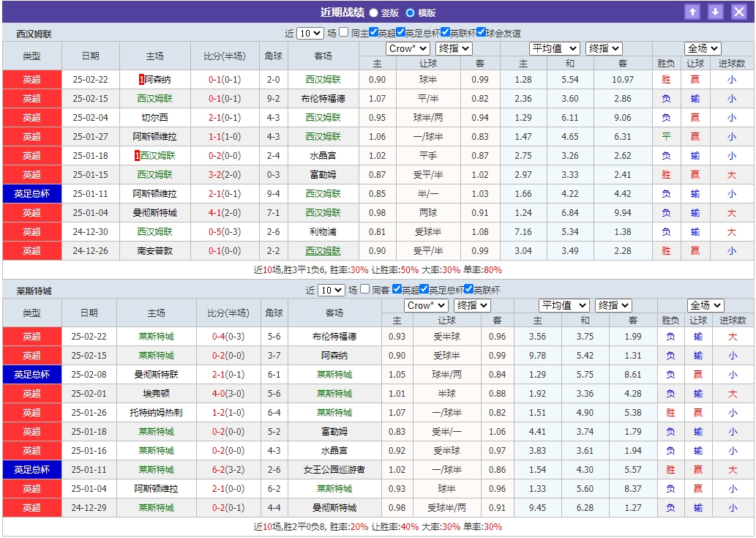Viewport: 756px width, 538px height.
Task: Uncheck the 球会友谊 checkbox
Action: [481, 31]
